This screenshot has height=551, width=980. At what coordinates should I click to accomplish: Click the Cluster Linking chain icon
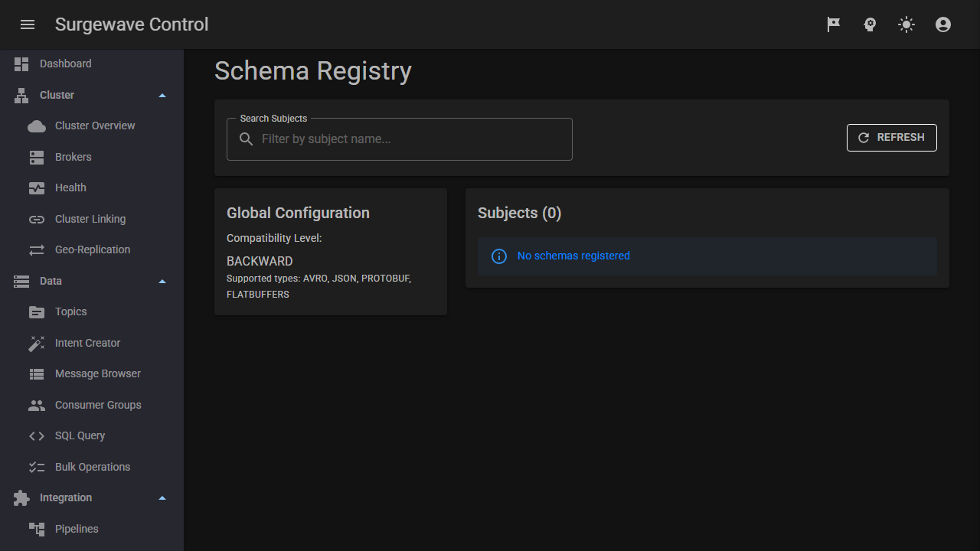pos(37,220)
